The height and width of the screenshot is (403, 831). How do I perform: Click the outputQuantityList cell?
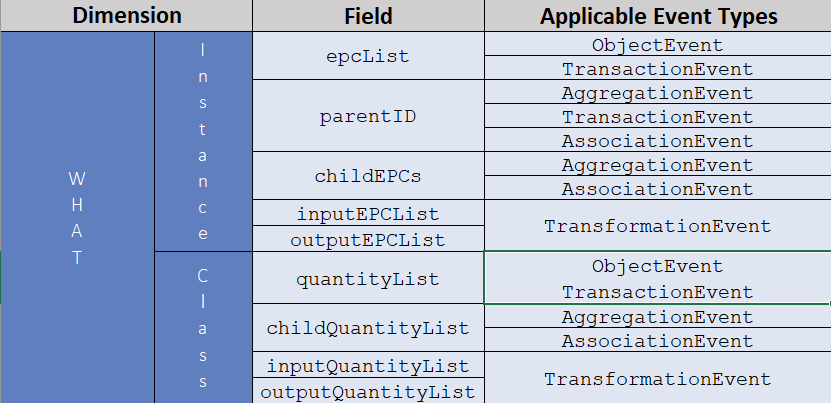(368, 391)
